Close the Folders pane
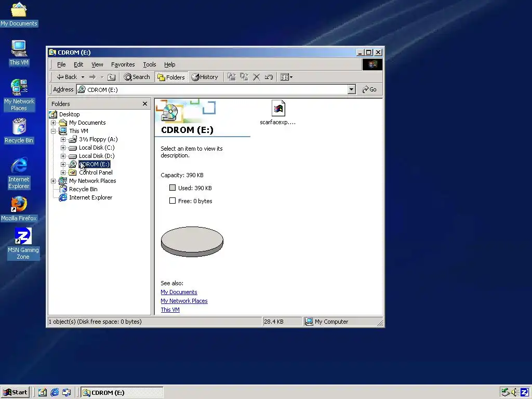 145,104
